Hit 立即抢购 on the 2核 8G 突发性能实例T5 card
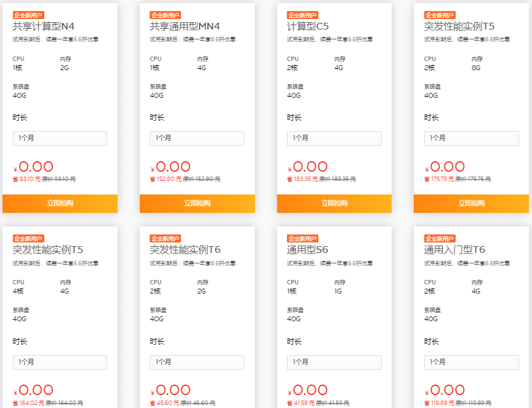 471,203
